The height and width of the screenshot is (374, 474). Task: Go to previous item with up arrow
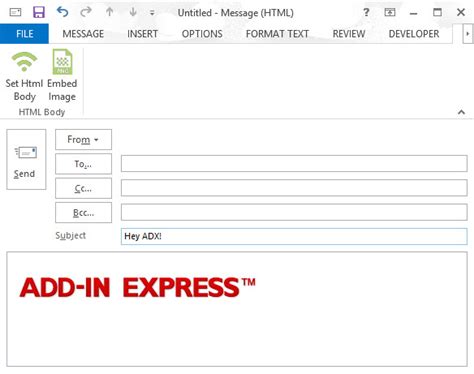(109, 12)
